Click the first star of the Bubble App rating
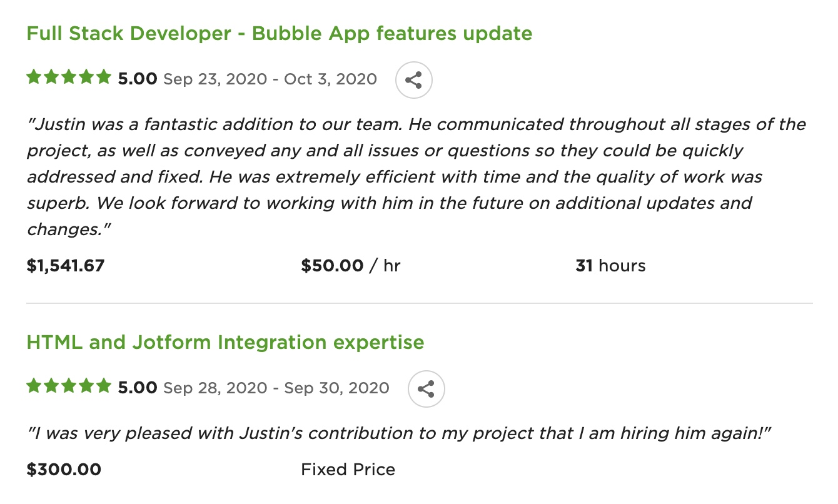 click(x=34, y=78)
